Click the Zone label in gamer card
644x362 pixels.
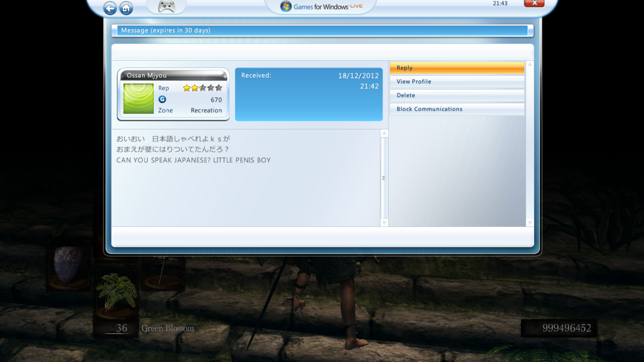(165, 110)
